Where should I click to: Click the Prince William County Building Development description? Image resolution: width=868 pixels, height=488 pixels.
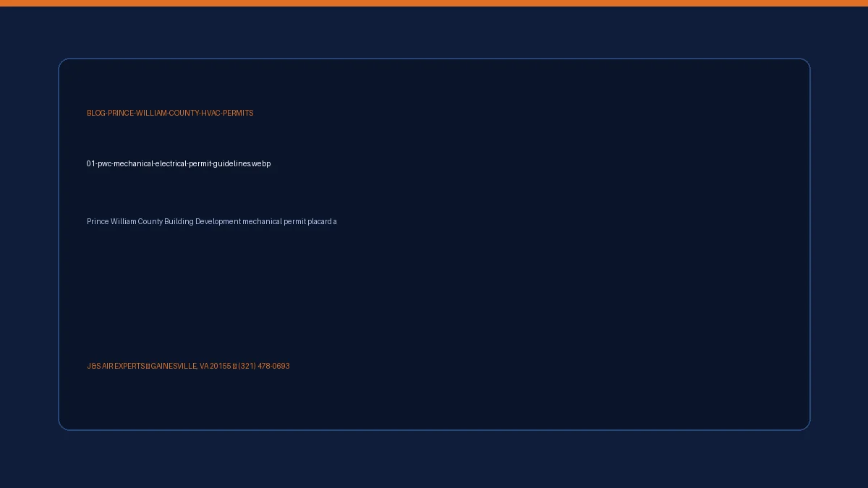click(212, 222)
